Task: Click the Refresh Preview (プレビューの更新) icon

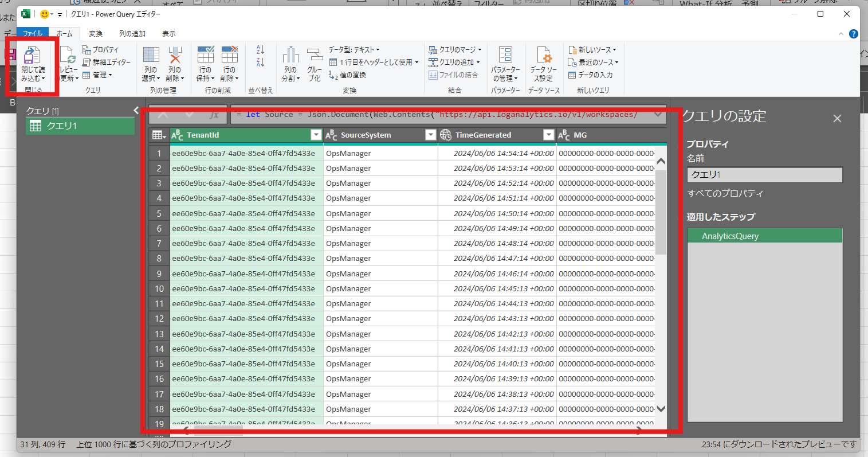Action: click(68, 56)
